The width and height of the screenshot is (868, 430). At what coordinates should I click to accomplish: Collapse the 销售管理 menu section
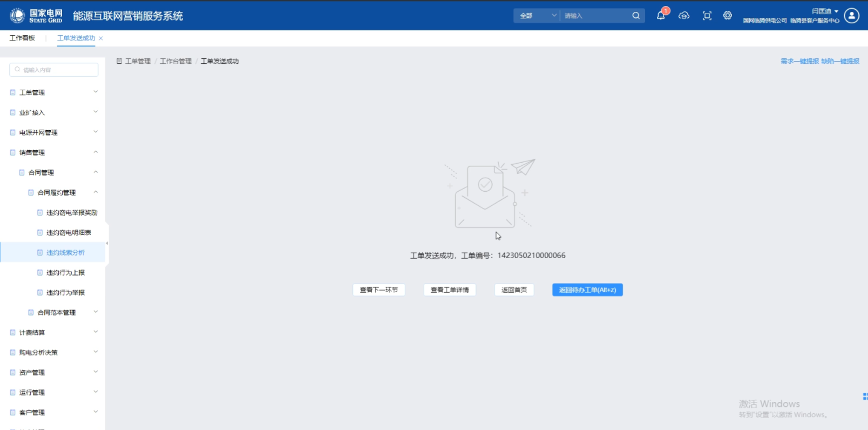point(54,152)
